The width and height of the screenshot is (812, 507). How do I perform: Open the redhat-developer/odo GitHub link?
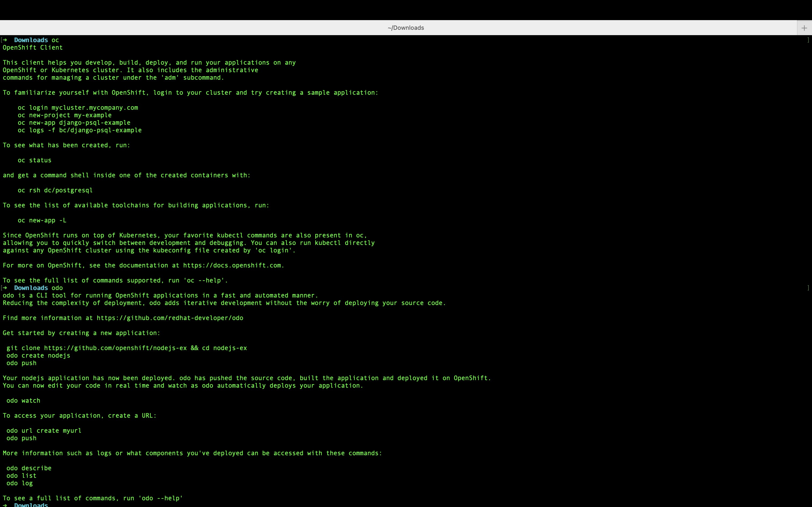[170, 318]
